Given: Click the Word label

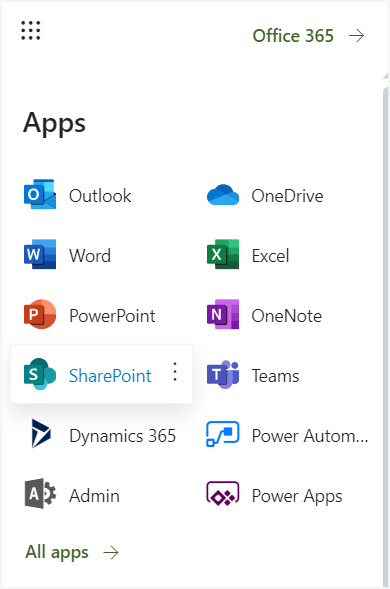Looking at the screenshot, I should coord(90,256).
